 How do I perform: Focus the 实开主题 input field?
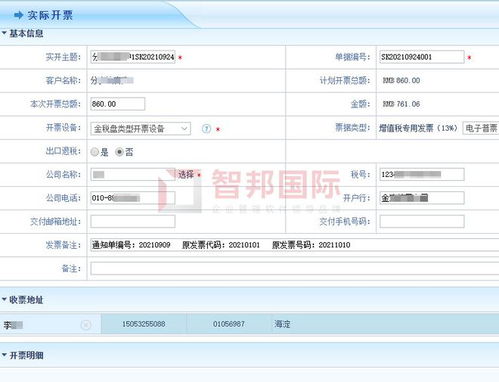click(133, 57)
